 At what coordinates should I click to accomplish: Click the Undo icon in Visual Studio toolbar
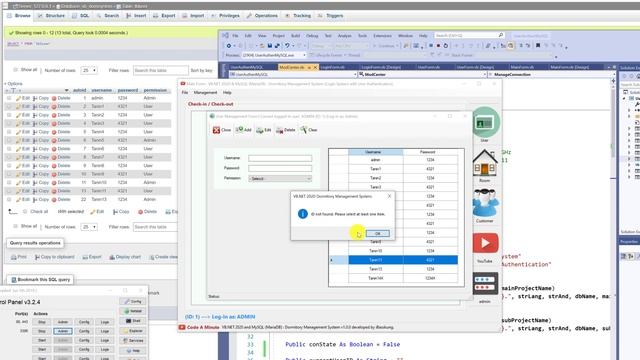(287, 46)
